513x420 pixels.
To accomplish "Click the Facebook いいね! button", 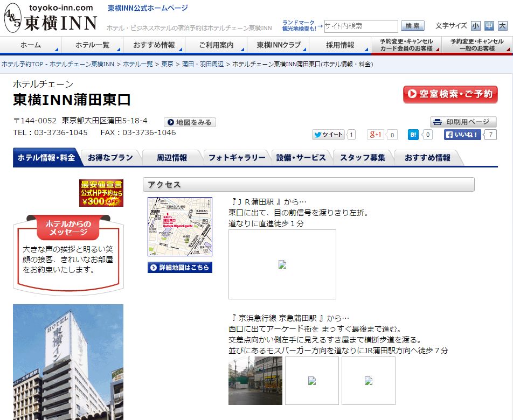I will [x=462, y=135].
